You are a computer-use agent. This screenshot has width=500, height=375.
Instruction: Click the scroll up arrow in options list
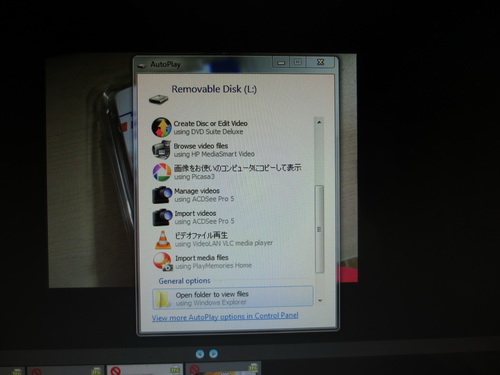click(319, 122)
